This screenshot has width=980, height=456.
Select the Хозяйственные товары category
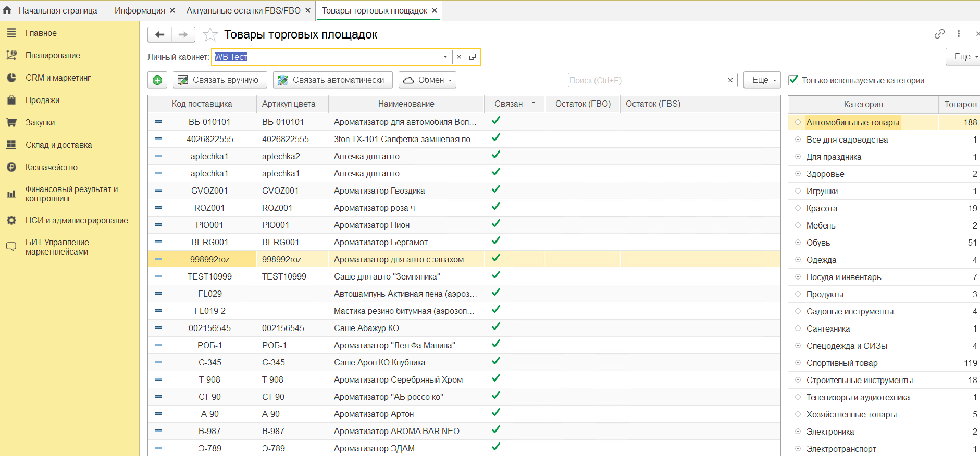point(884,414)
